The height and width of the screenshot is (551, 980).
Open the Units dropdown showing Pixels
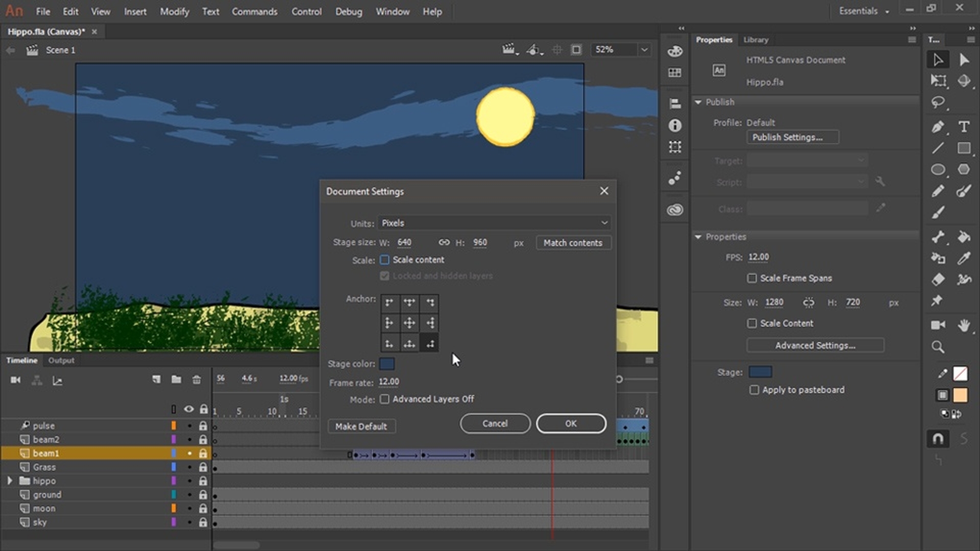click(x=493, y=223)
